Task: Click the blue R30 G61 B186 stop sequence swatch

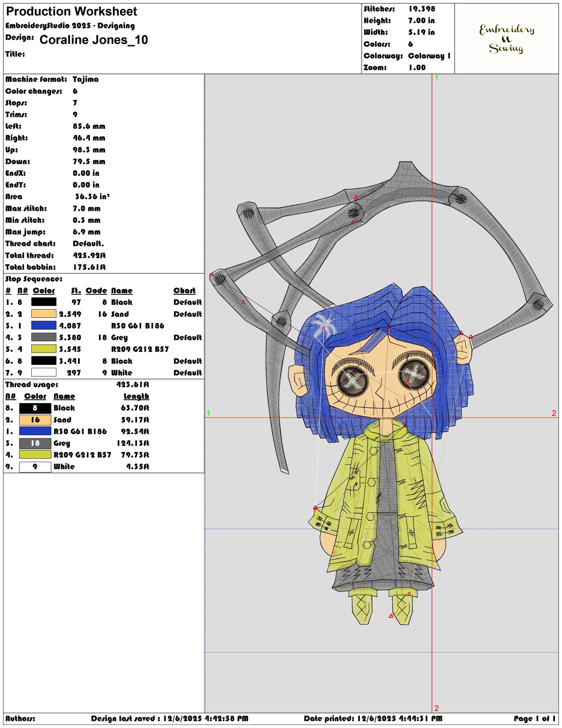Action: (x=44, y=325)
